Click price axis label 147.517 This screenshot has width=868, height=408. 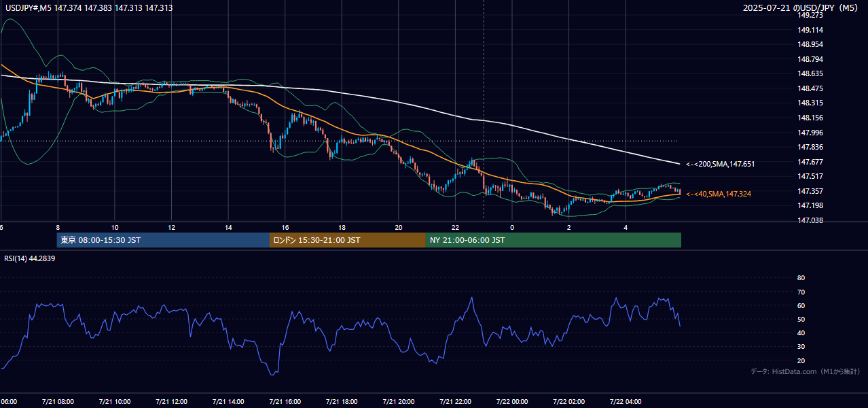click(x=810, y=176)
